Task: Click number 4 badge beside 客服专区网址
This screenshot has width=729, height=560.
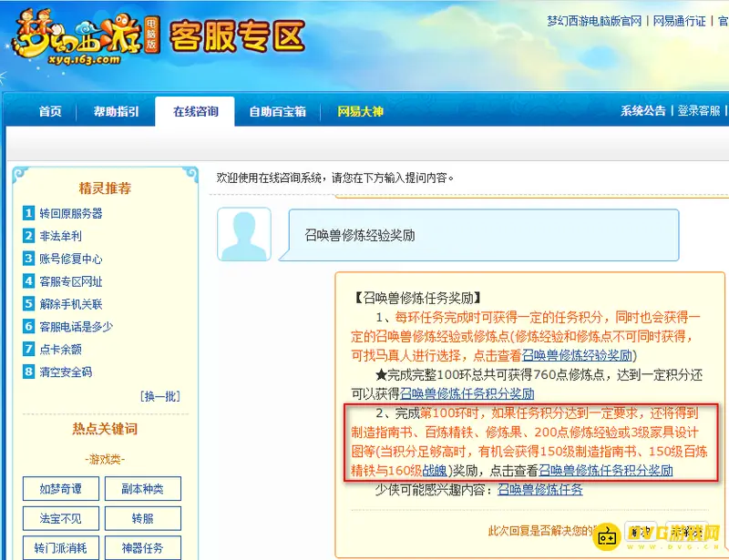Action: pos(28,280)
